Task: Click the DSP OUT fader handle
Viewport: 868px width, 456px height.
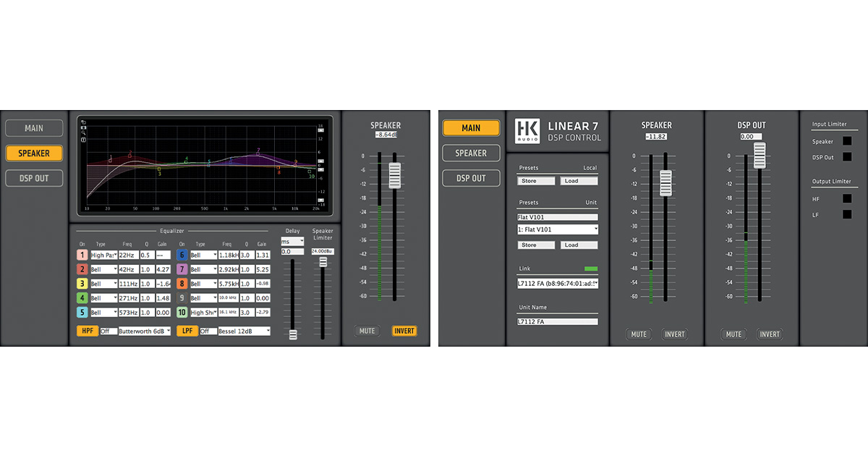Action: coord(759,155)
